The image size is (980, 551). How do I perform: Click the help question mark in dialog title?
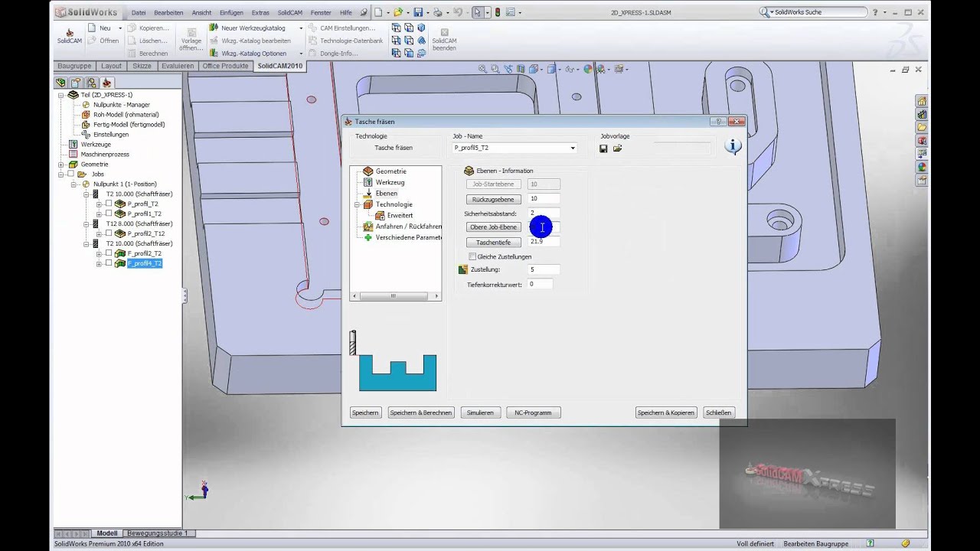tap(718, 121)
